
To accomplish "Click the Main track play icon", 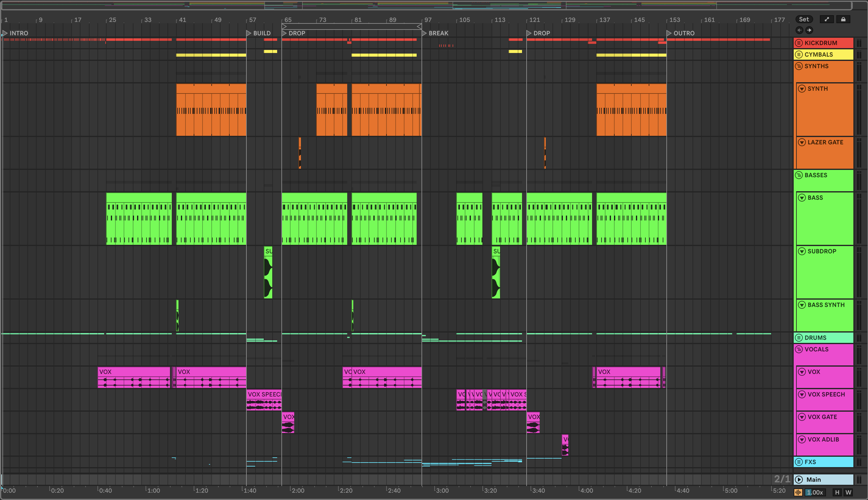I will tap(799, 479).
